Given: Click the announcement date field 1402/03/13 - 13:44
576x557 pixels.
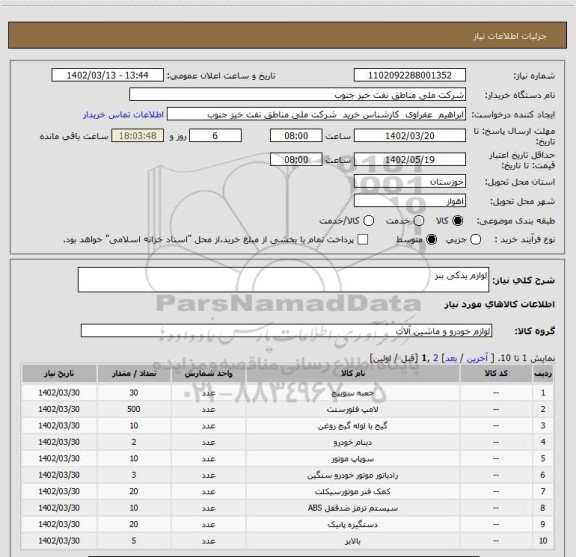Looking at the screenshot, I should (107, 75).
